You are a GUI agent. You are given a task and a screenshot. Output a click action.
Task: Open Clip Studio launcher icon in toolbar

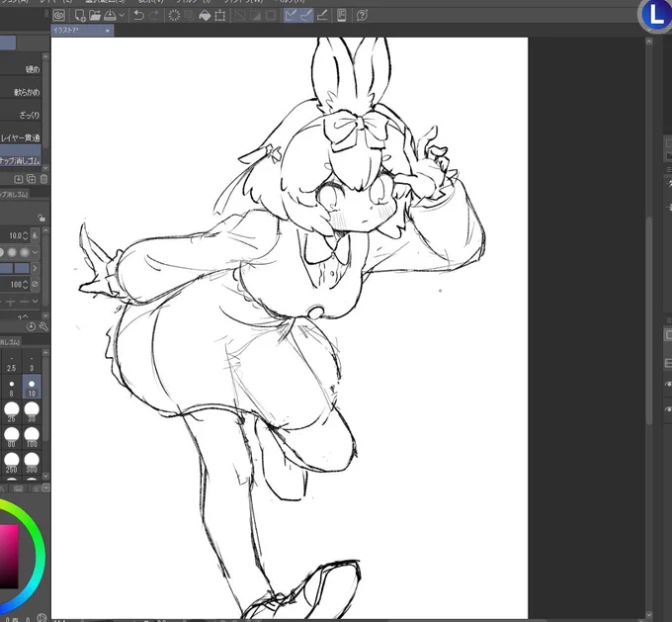tap(59, 16)
